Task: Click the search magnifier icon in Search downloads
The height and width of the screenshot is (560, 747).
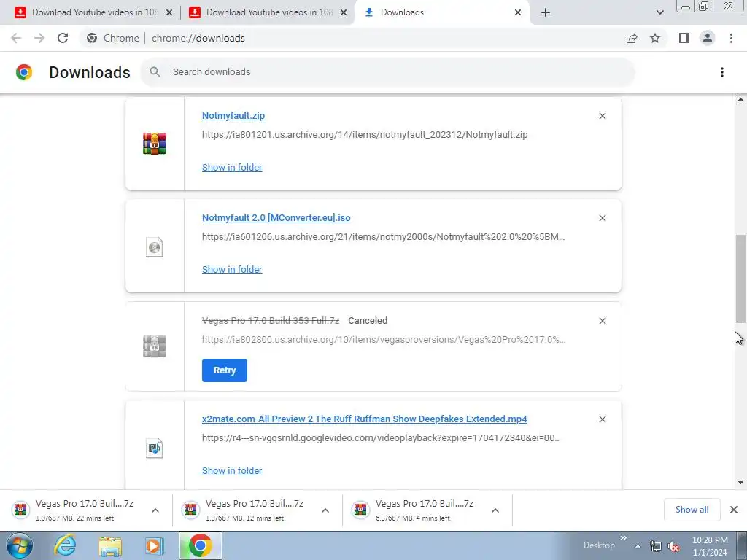Action: coord(155,72)
